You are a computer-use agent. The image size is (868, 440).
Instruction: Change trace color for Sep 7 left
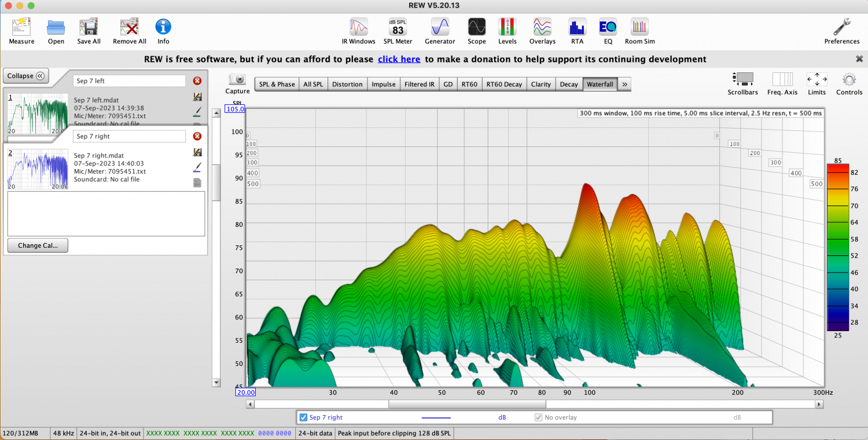pyautogui.click(x=197, y=112)
